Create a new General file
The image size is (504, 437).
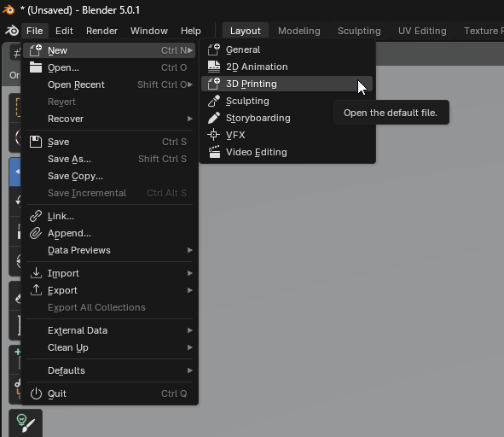[x=287, y=50]
